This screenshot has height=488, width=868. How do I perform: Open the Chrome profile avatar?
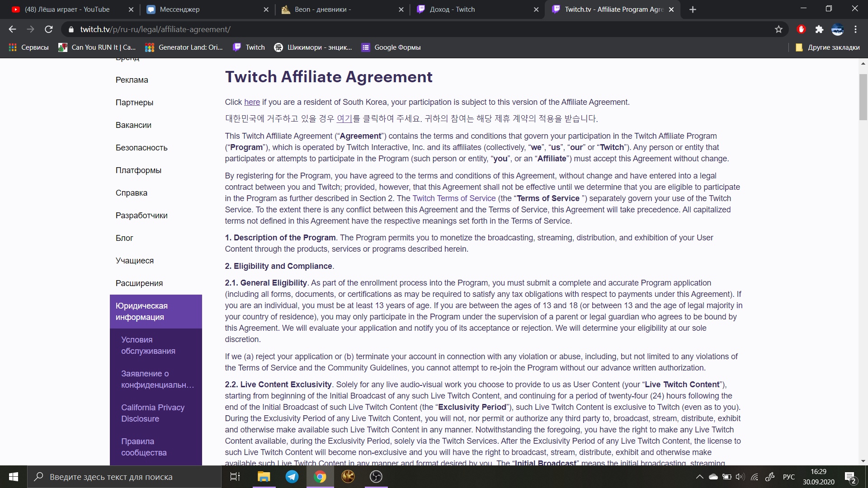pyautogui.click(x=837, y=29)
